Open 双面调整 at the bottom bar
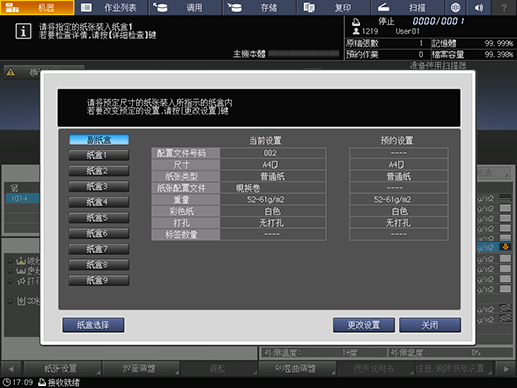The height and width of the screenshot is (388, 517). (x=140, y=368)
